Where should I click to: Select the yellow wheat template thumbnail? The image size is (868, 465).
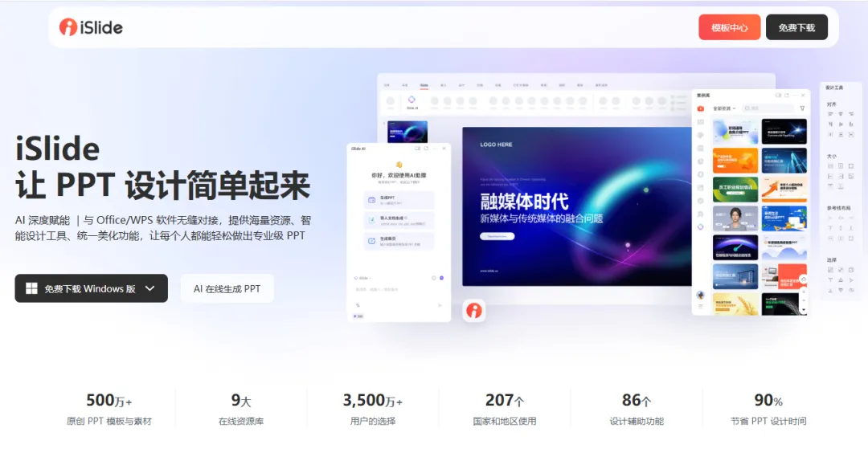735,304
